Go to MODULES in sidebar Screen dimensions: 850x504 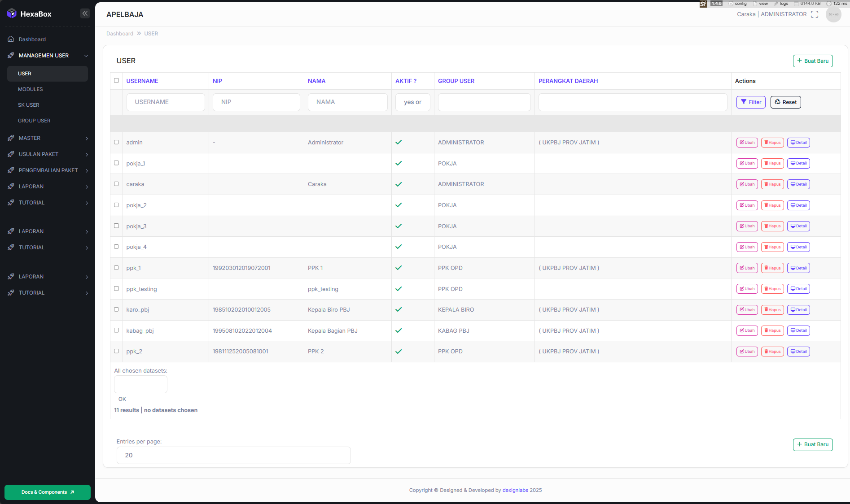point(31,89)
